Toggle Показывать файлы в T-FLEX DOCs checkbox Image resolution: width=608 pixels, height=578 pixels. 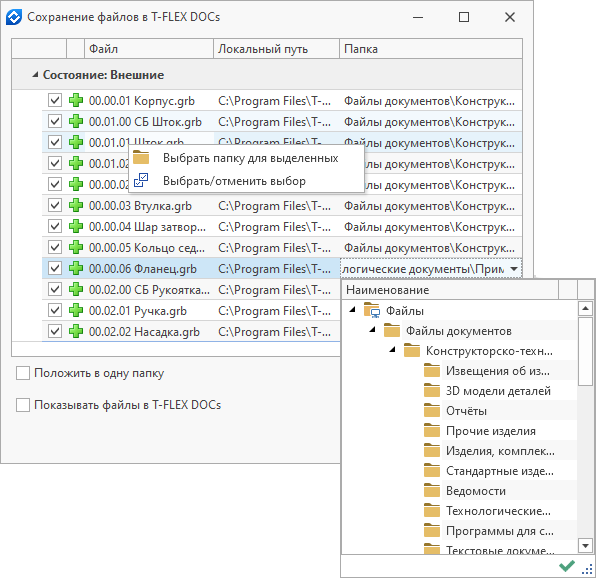[23, 405]
